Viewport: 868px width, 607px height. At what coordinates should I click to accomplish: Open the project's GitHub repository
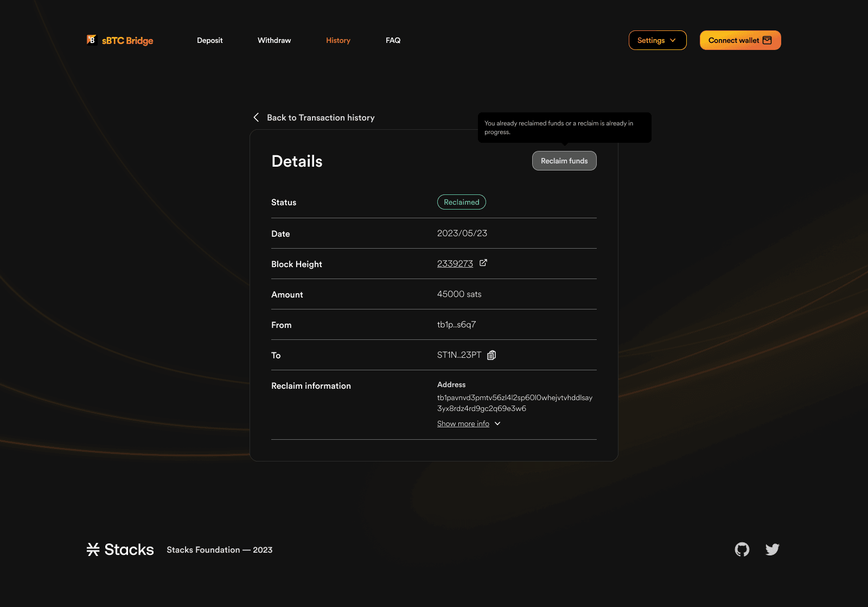click(742, 549)
